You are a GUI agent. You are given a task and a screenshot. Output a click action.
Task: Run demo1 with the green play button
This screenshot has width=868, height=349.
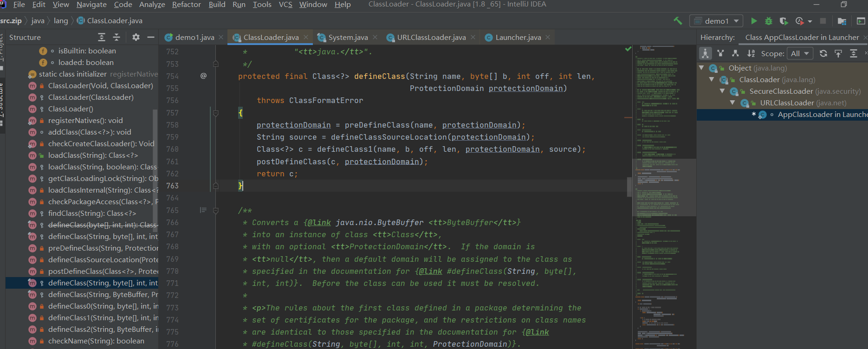click(x=754, y=21)
